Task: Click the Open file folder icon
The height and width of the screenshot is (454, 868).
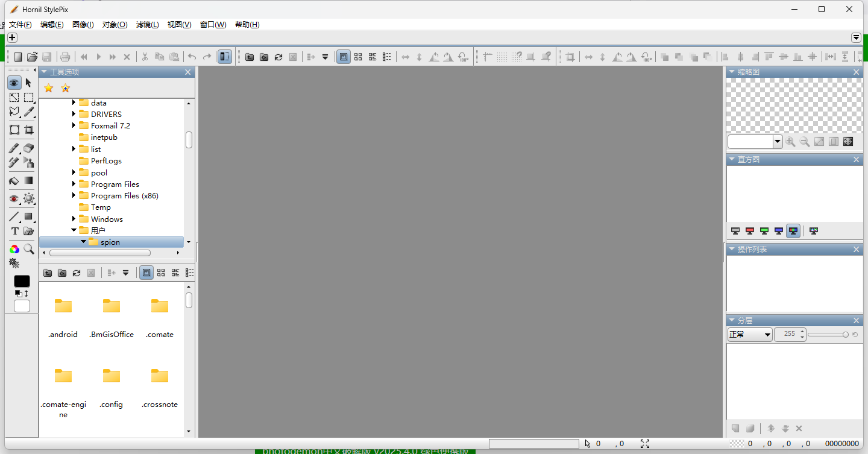Action: pos(33,57)
